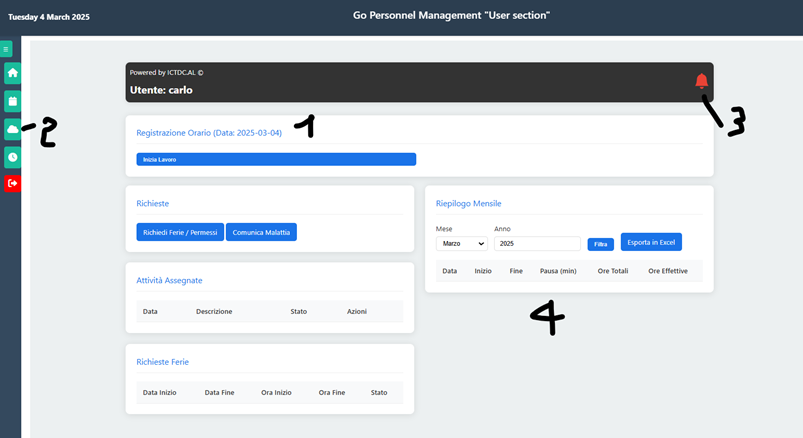Open the calendar icon in sidebar
This screenshot has height=438, width=803.
pyautogui.click(x=12, y=101)
